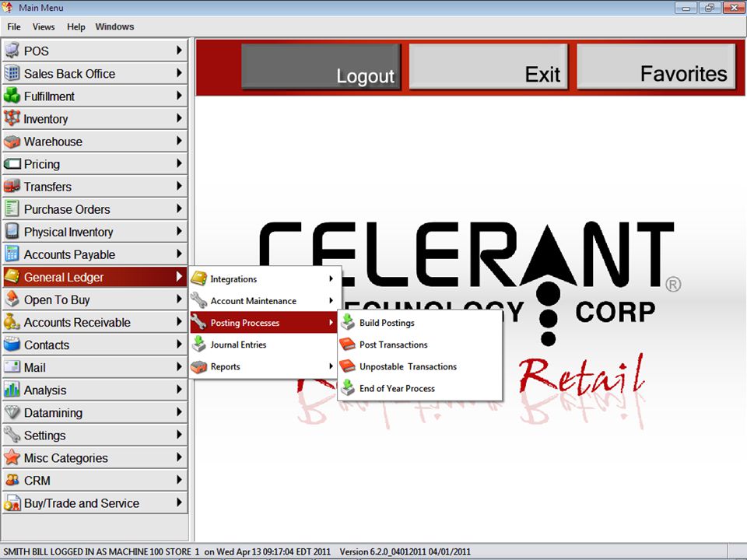
Task: Open the Windows menu
Action: [114, 26]
